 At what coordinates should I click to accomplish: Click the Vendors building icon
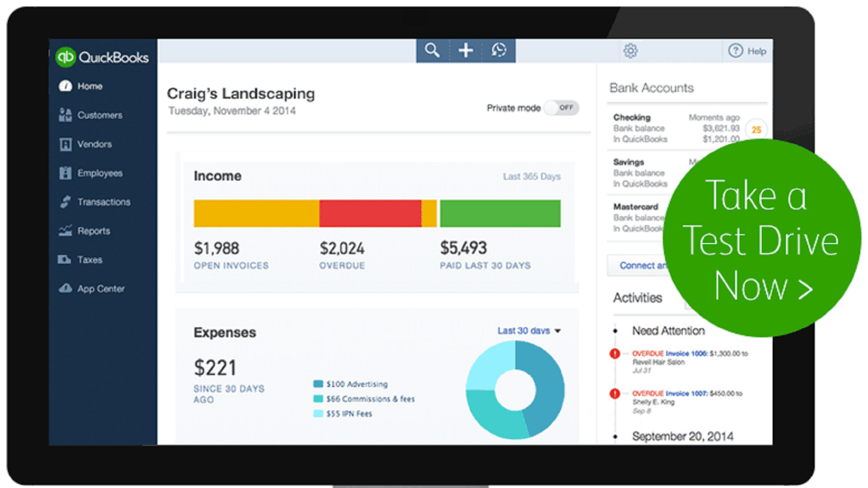click(x=65, y=144)
